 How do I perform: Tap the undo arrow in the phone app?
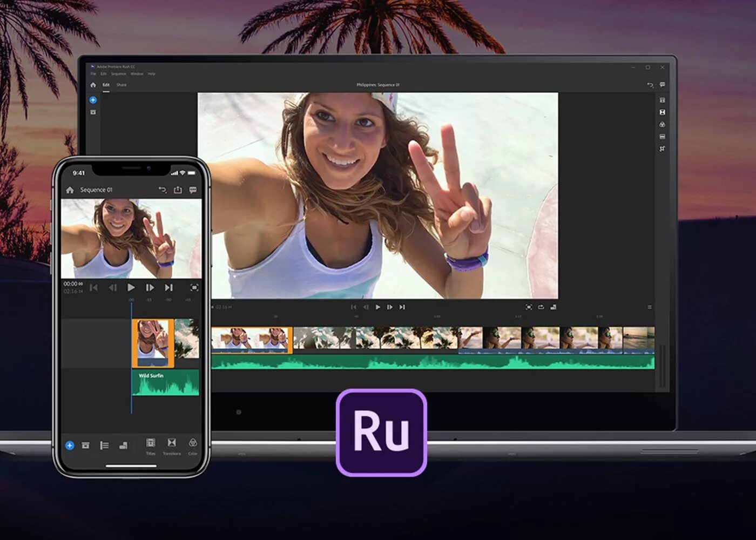[x=163, y=190]
